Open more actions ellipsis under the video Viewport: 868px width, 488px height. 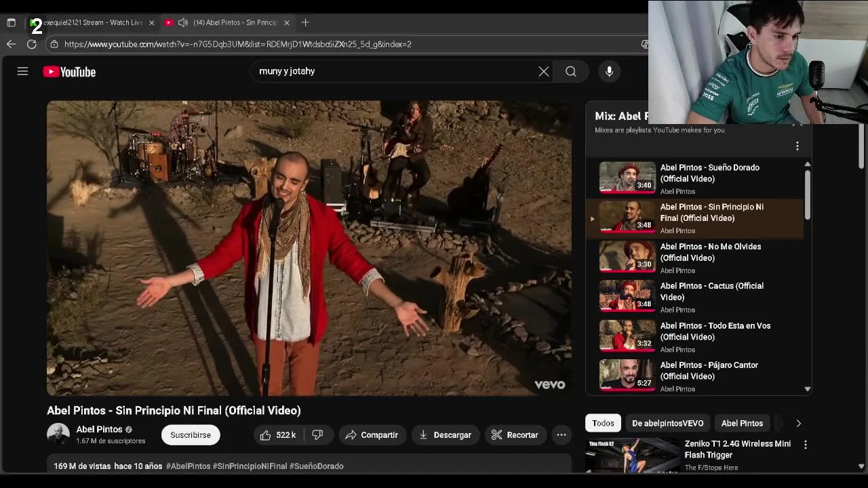pyautogui.click(x=561, y=435)
